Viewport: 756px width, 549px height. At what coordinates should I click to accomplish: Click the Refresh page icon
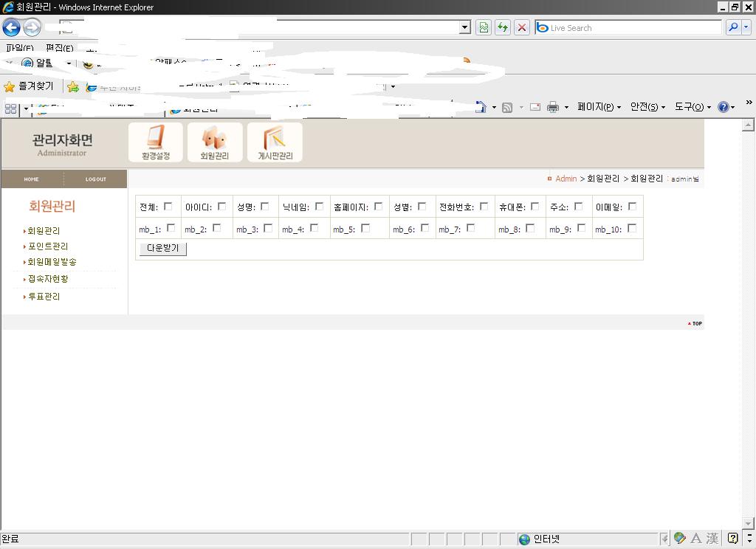[503, 27]
